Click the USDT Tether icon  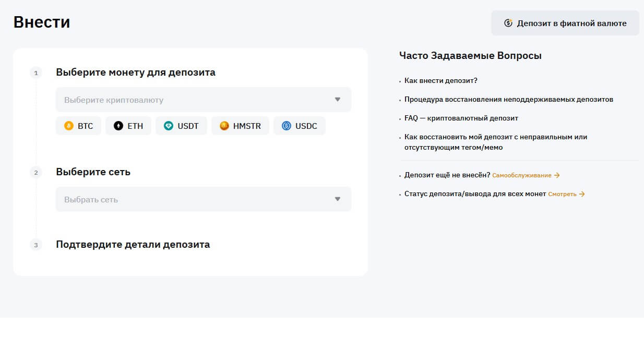point(168,126)
